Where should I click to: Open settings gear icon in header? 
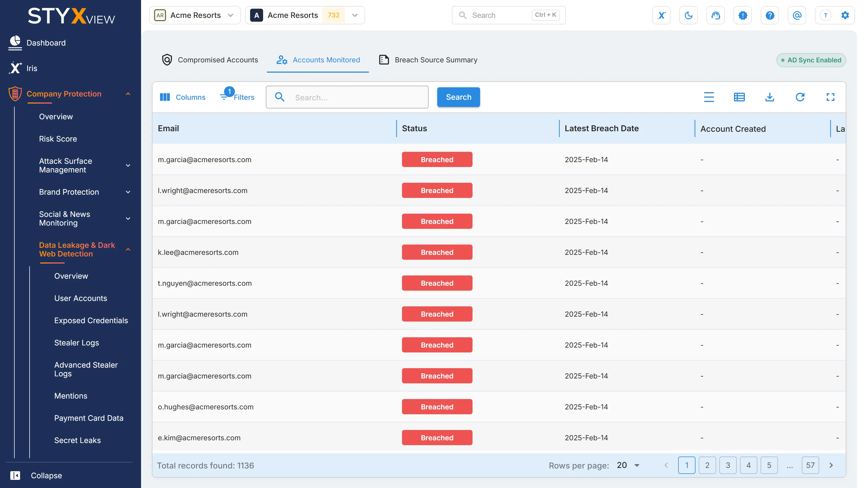coord(845,15)
